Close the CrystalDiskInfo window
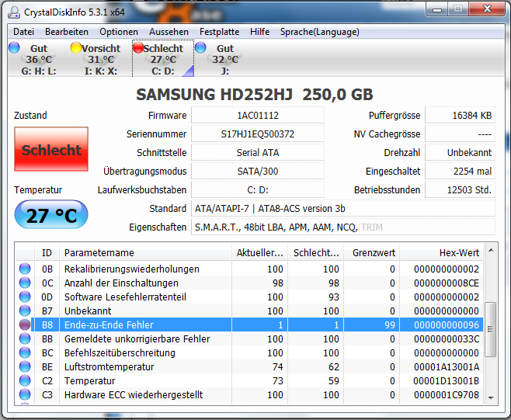511x420 pixels. point(487,9)
